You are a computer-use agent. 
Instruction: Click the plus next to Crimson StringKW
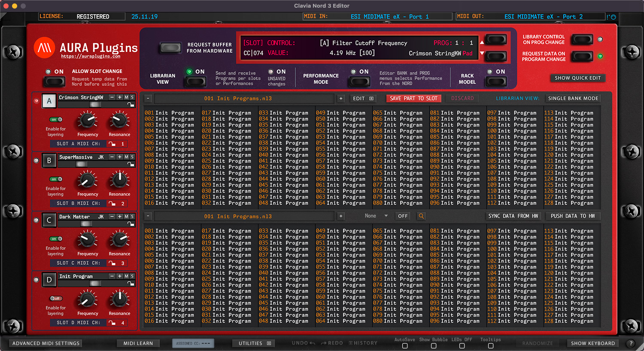coord(120,97)
